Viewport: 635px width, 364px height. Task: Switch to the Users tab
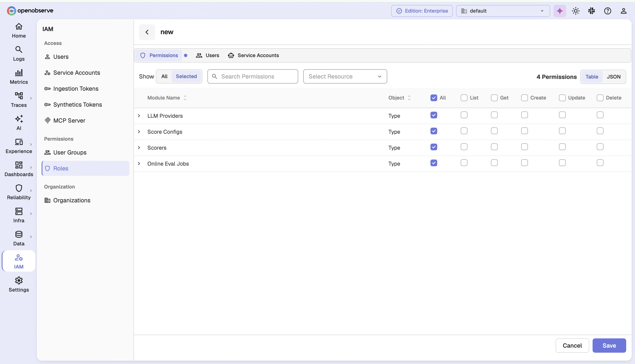[207, 55]
